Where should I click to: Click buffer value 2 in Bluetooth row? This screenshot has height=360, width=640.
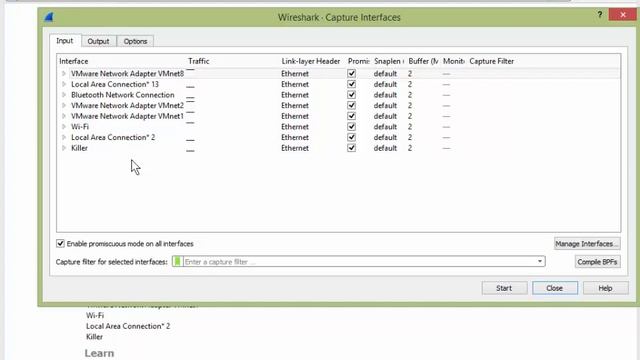(x=410, y=95)
